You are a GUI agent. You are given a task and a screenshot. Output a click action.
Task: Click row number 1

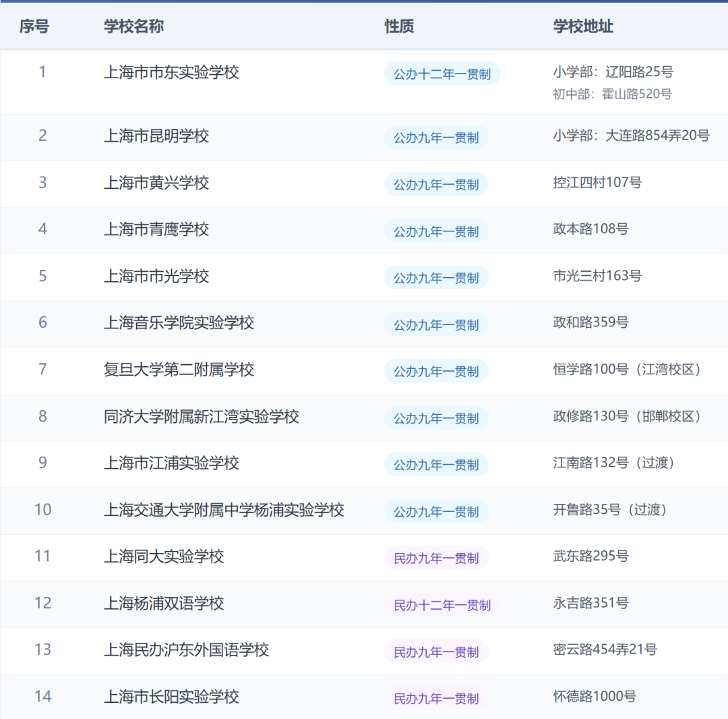42,71
